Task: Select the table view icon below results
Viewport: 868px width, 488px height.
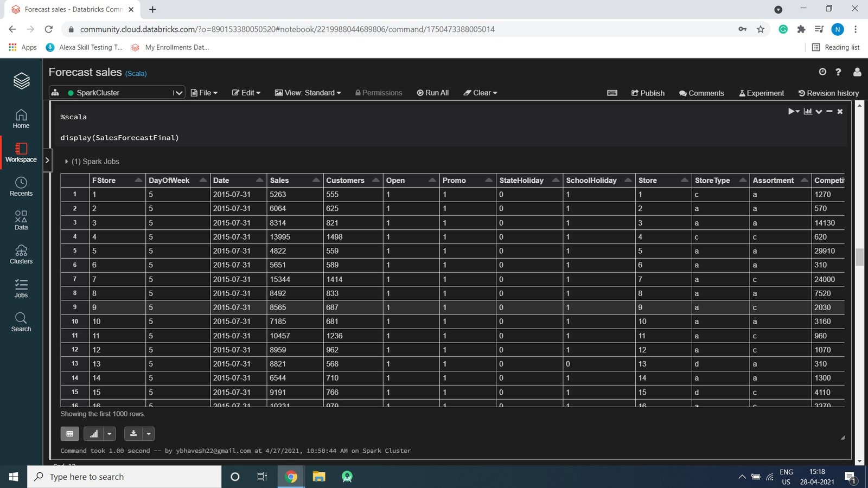Action: (69, 433)
